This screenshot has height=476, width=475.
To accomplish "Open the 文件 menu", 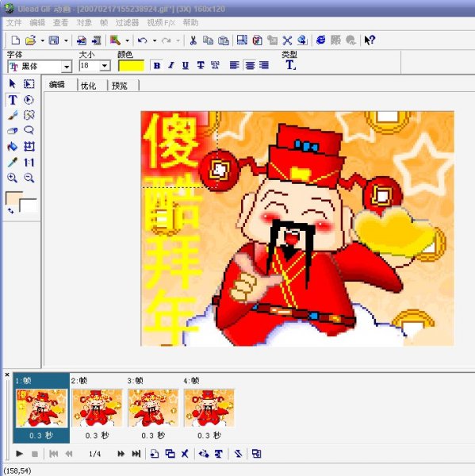I will click(x=14, y=23).
